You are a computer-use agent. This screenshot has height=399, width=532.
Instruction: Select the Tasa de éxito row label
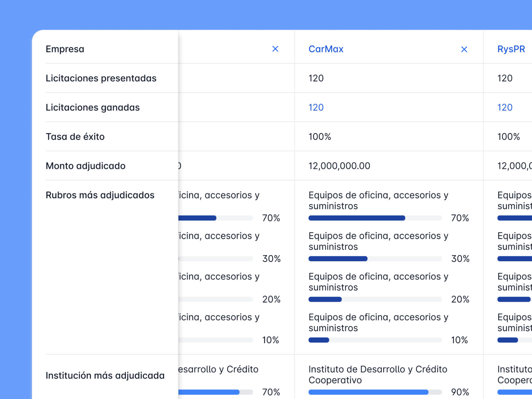click(x=75, y=137)
